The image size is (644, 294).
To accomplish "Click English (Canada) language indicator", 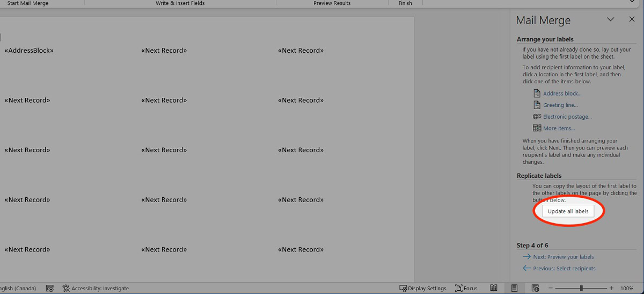I will point(18,288).
